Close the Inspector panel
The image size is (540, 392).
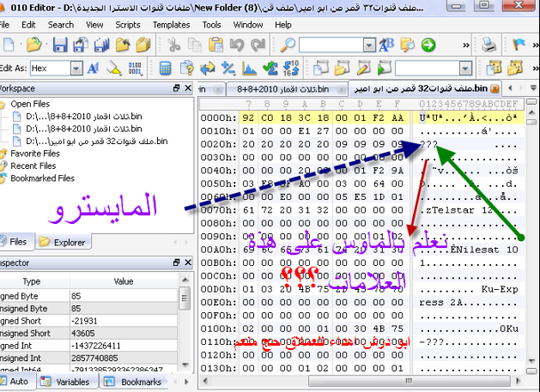pyautogui.click(x=188, y=262)
